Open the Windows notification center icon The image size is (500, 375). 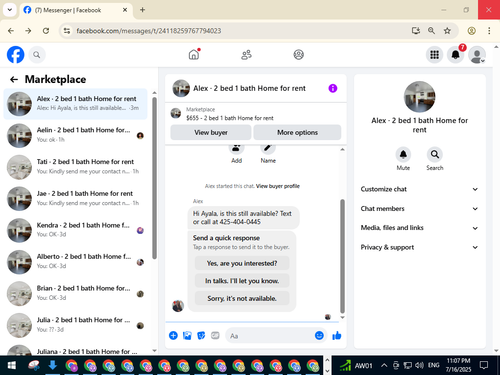(484, 365)
